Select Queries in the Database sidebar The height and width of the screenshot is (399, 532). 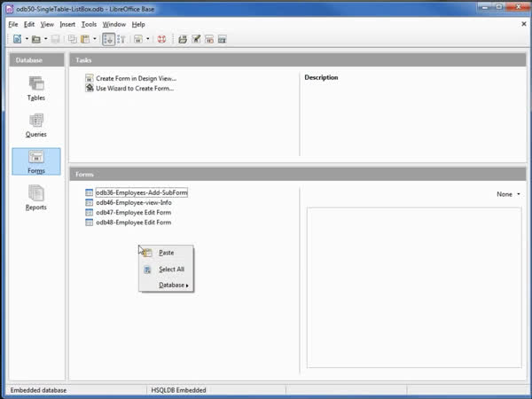[x=36, y=125]
